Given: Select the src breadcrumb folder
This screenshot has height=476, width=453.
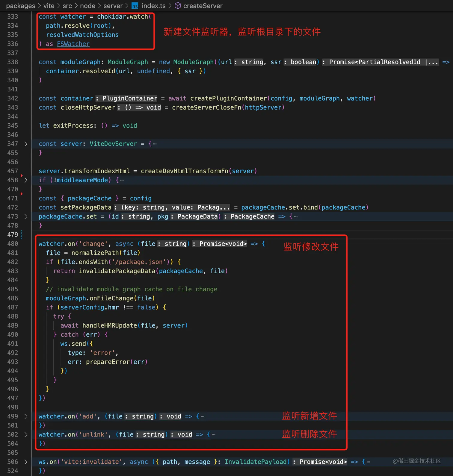Looking at the screenshot, I should 67,6.
